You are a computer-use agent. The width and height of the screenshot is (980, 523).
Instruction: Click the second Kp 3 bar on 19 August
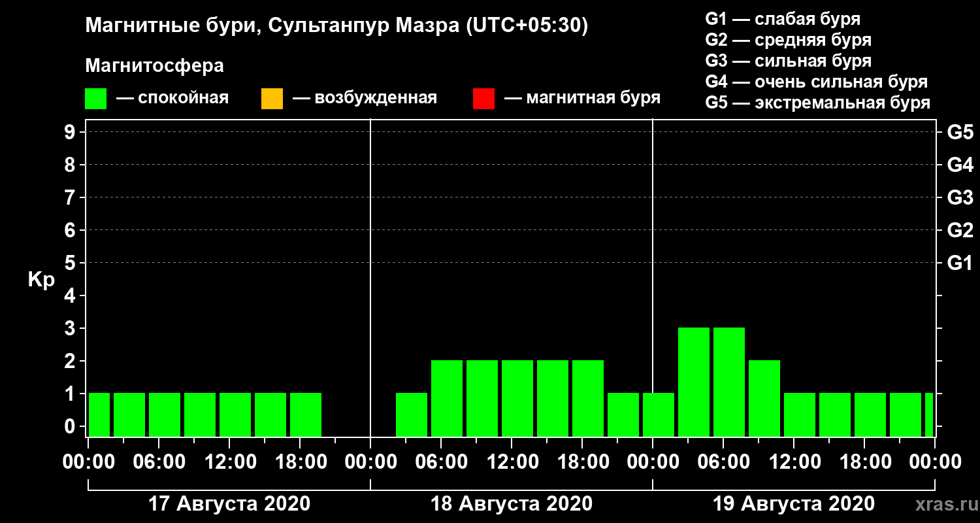click(x=729, y=382)
